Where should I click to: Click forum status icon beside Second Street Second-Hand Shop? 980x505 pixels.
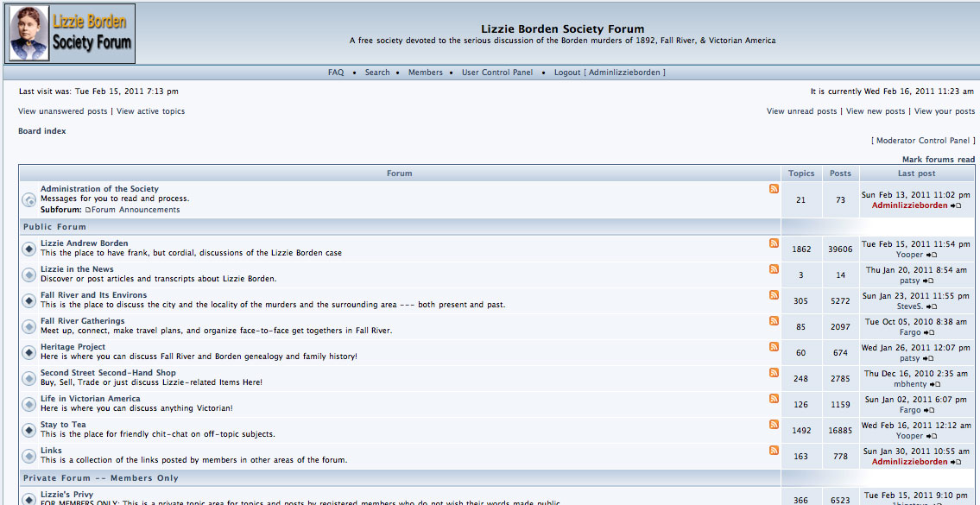point(28,379)
